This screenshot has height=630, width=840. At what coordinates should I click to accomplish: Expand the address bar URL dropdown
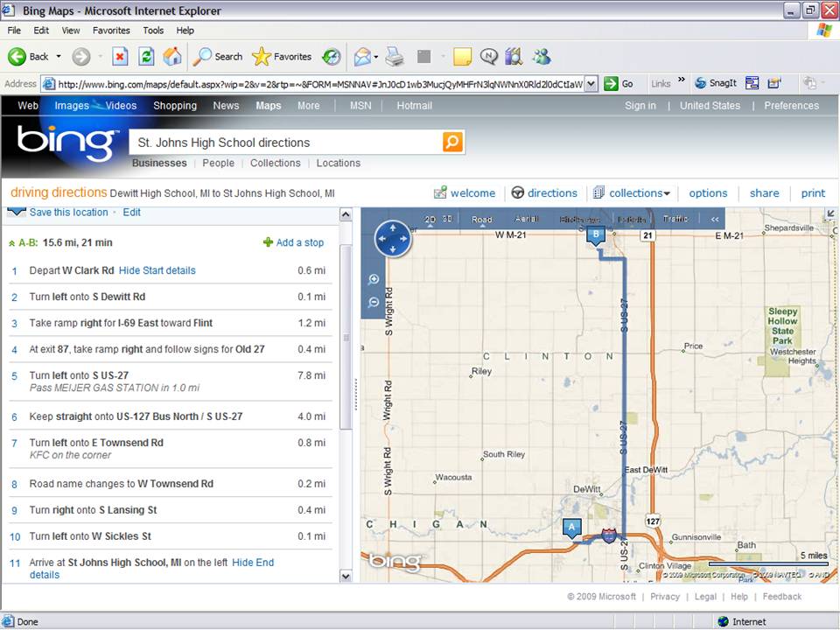click(591, 84)
